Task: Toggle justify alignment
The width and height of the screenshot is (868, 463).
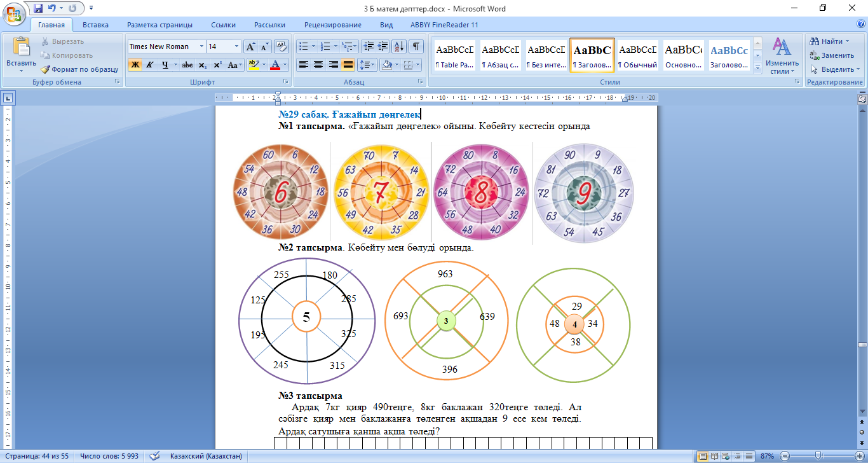Action: pos(348,65)
